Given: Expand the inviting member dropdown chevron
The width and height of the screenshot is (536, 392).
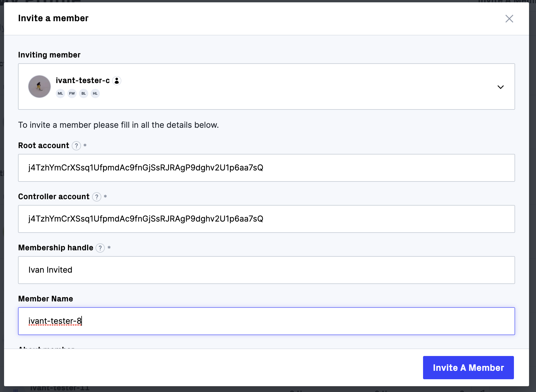Looking at the screenshot, I should (501, 87).
